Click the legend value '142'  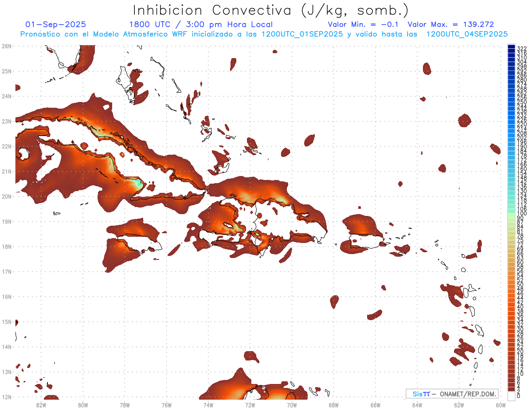coord(522,182)
